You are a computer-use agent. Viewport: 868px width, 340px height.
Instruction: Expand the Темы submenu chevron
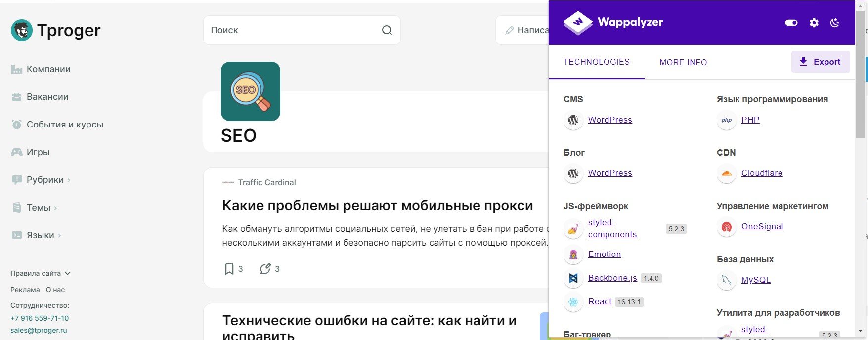(x=55, y=208)
